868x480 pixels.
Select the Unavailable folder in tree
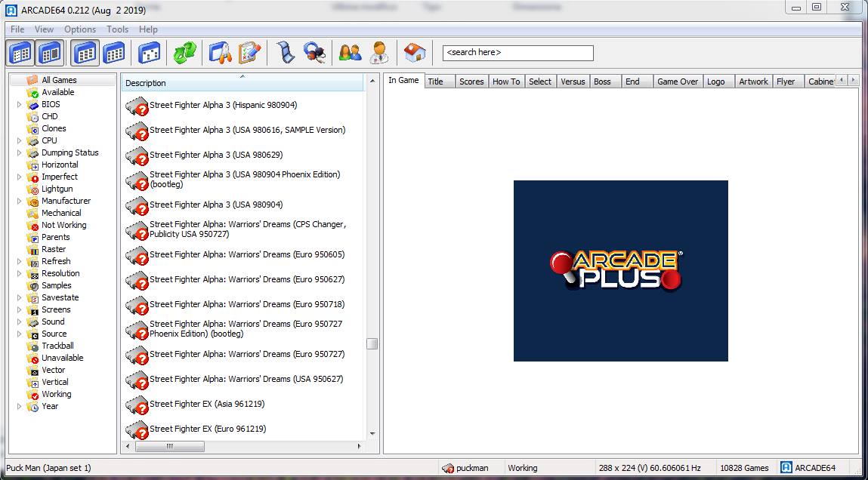(63, 358)
